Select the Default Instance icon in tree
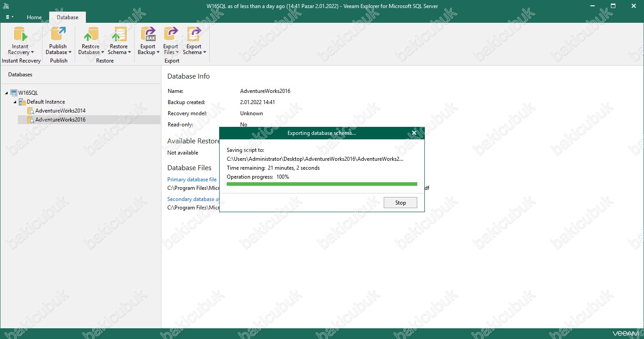Viewport: 644px width, 339px height. pos(22,102)
